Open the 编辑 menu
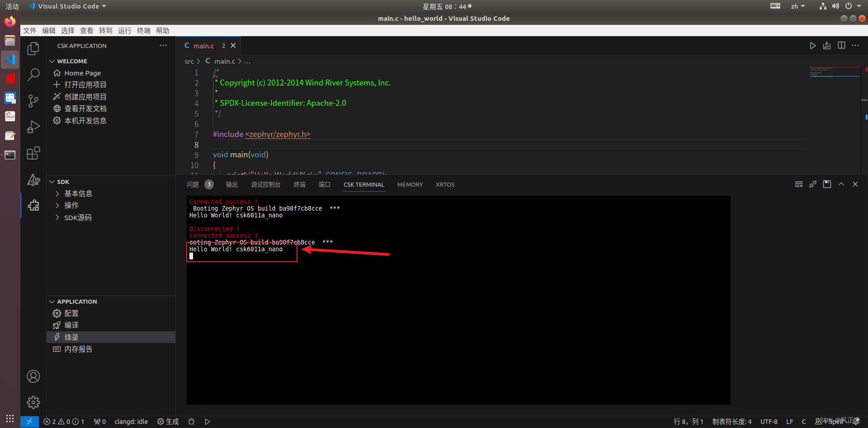The image size is (868, 428). point(49,31)
